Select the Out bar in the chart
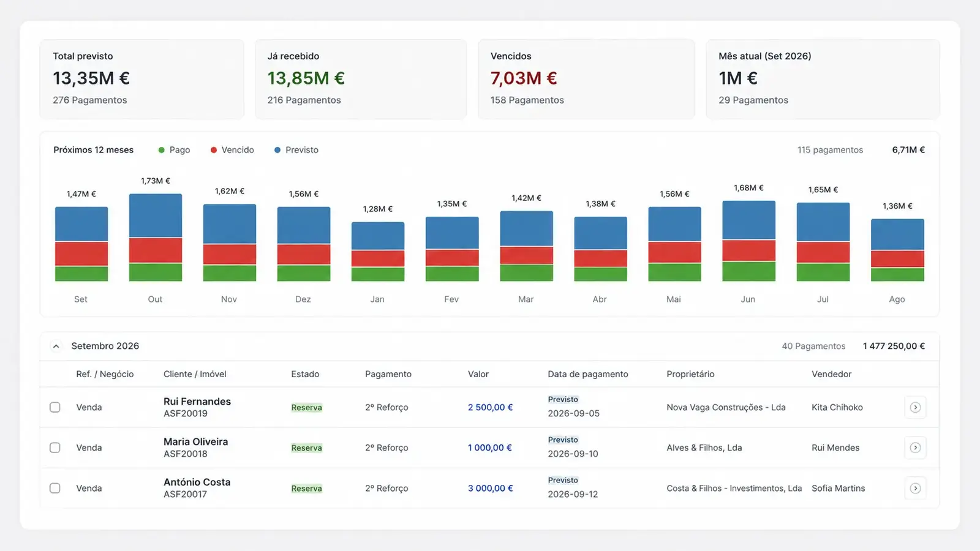 click(x=156, y=238)
